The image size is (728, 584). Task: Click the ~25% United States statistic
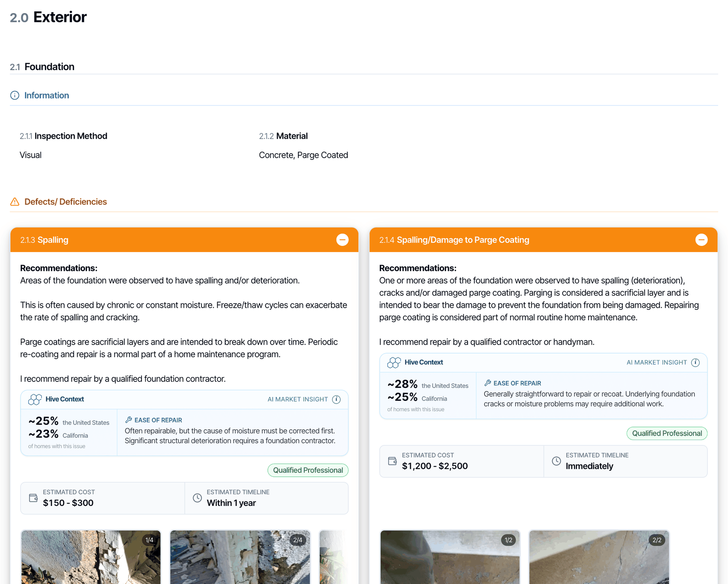[69, 421]
